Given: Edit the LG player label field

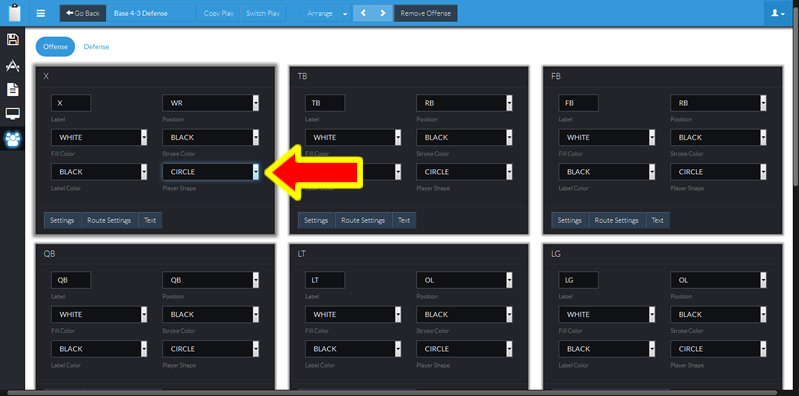Looking at the screenshot, I should tap(578, 280).
